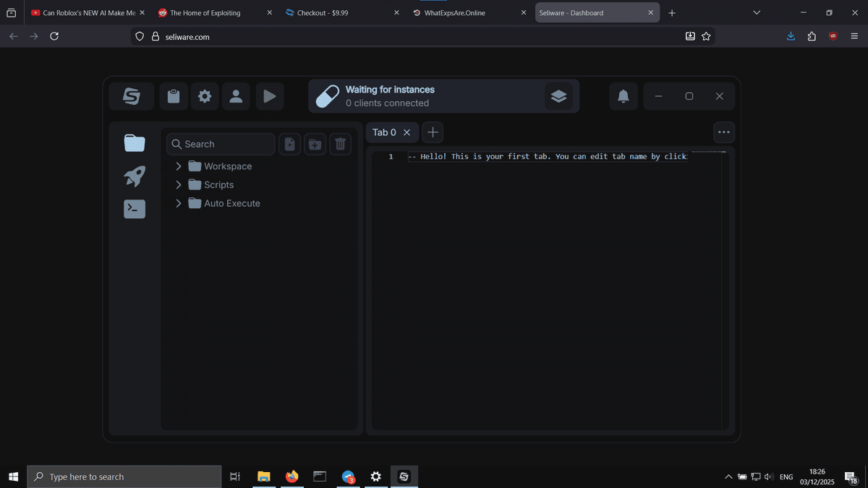Click the trash delete icon
The image size is (868, 488).
tap(341, 144)
